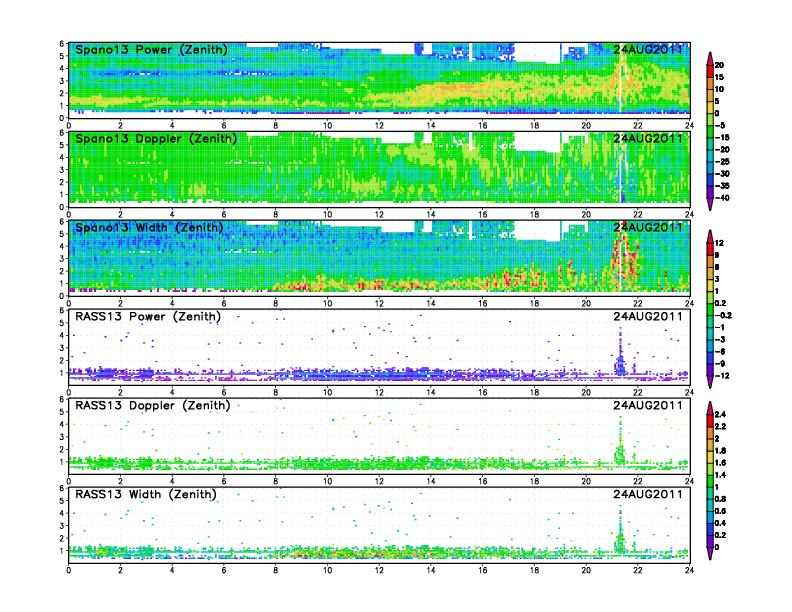Click the 1.8 label on the bottom colorbar

(x=720, y=450)
